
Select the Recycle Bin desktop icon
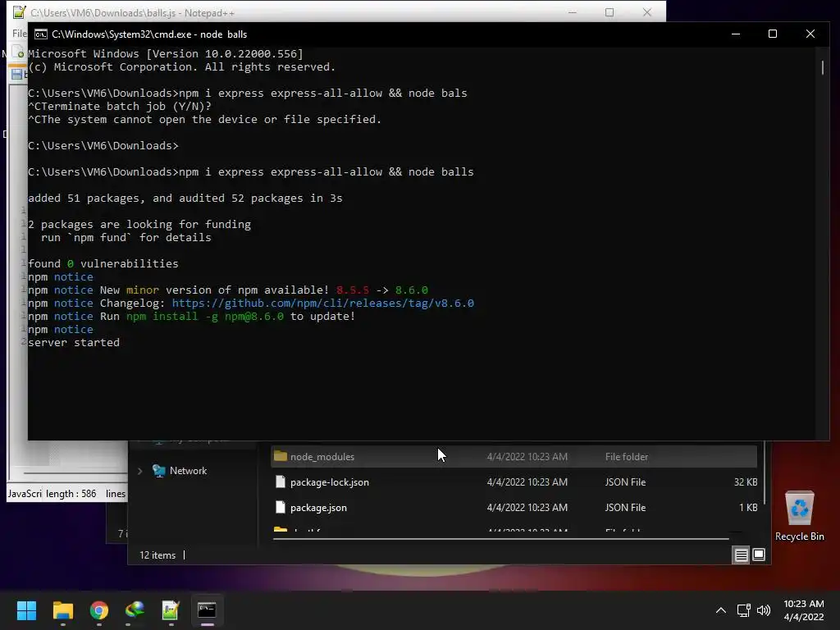click(x=799, y=517)
